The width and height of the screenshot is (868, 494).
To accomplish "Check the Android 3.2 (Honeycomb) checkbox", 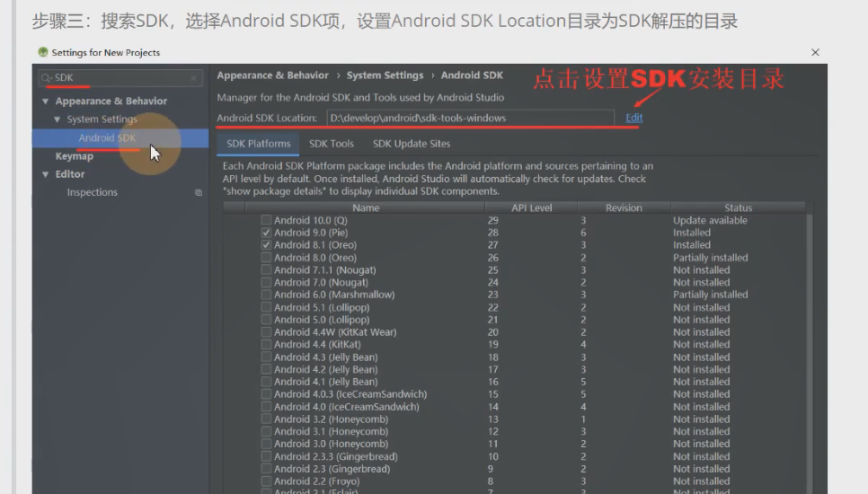I will coord(266,419).
